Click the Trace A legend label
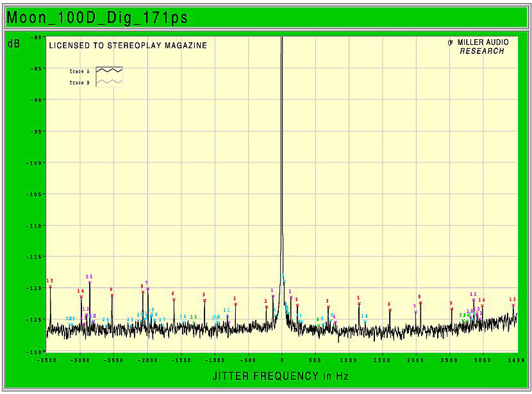The width and height of the screenshot is (532, 394). point(79,71)
